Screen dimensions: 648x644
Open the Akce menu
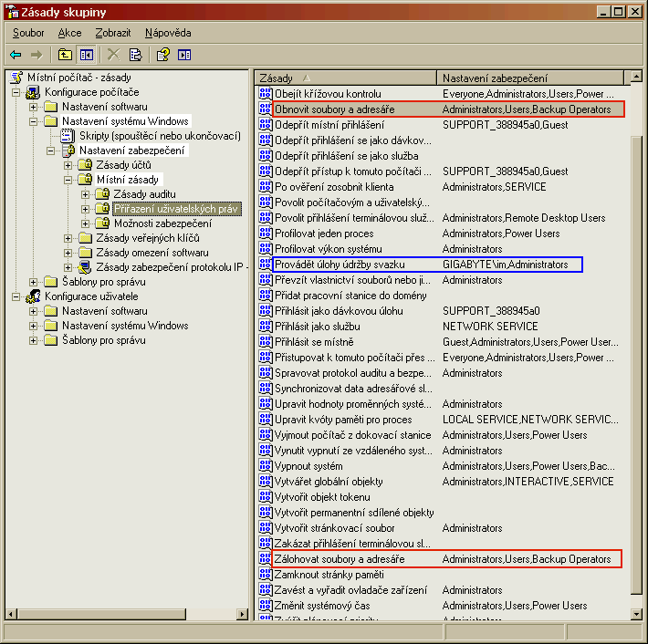click(69, 33)
